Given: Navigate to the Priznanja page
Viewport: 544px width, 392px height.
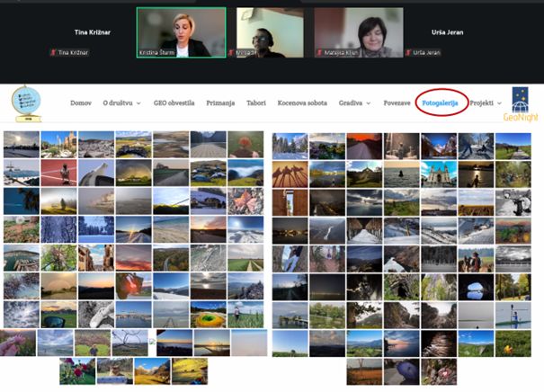Looking at the screenshot, I should 220,103.
